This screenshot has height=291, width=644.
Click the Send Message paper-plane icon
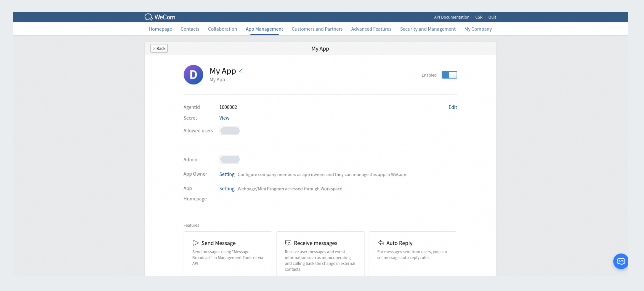(196, 243)
